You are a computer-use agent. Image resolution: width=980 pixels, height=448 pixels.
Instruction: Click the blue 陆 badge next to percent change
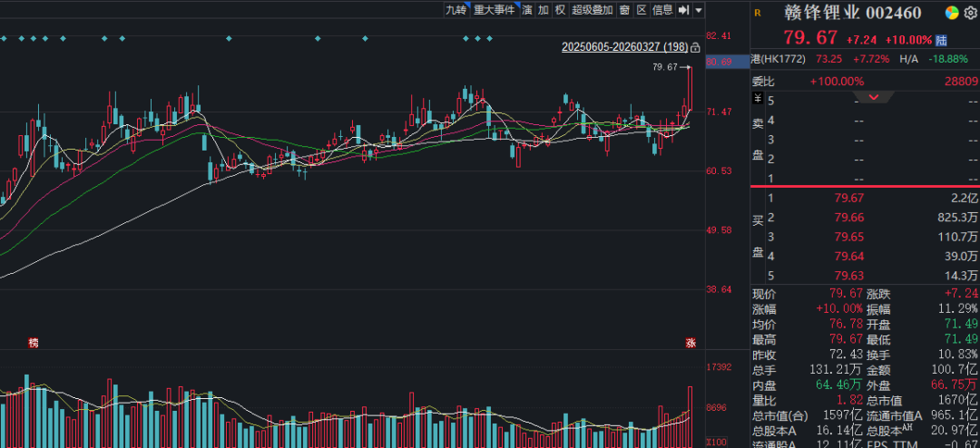click(x=942, y=40)
